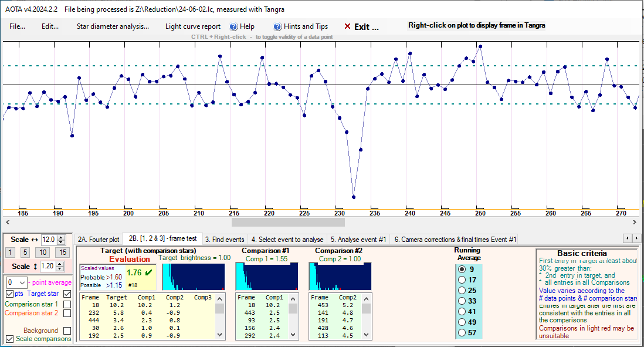Click the Help question mark icon

tap(233, 27)
